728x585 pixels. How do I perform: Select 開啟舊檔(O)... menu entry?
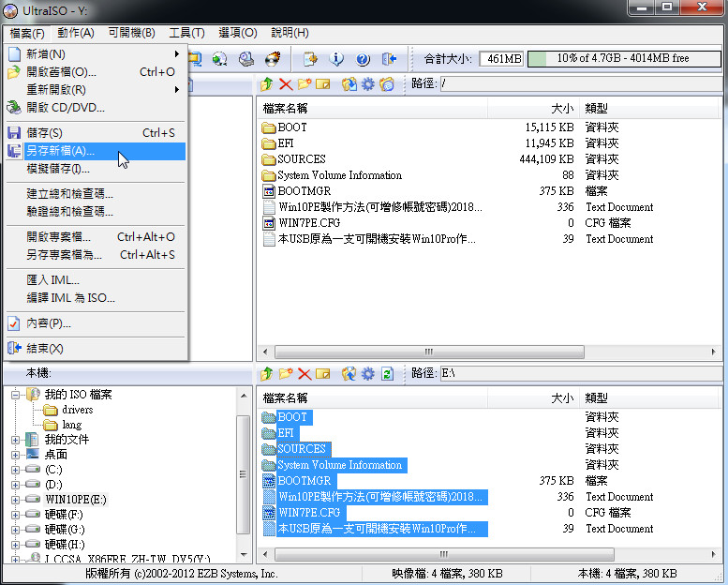coord(96,72)
